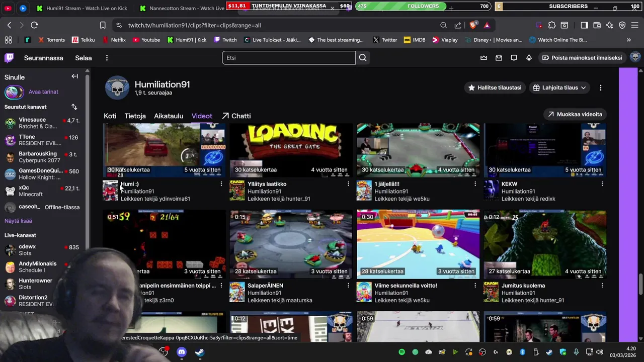Open channel options three-dot menu
Screen dimensions: 644x362
tap(600, 87)
